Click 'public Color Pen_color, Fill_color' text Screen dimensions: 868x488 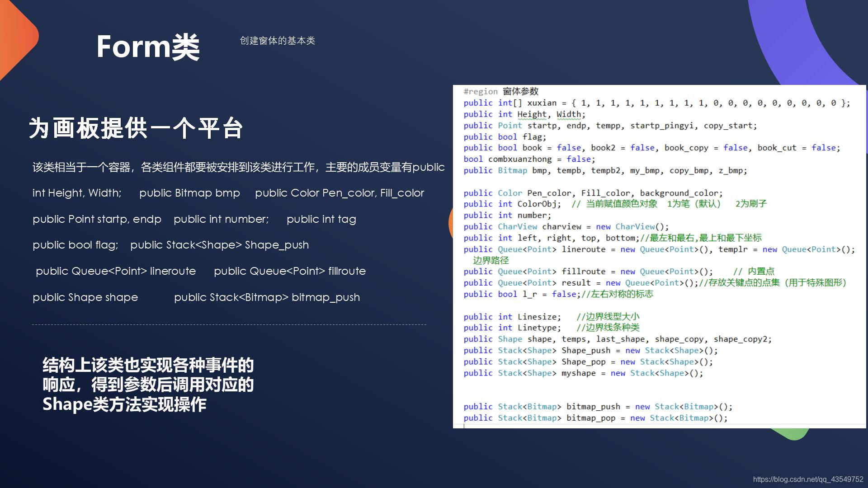340,193
